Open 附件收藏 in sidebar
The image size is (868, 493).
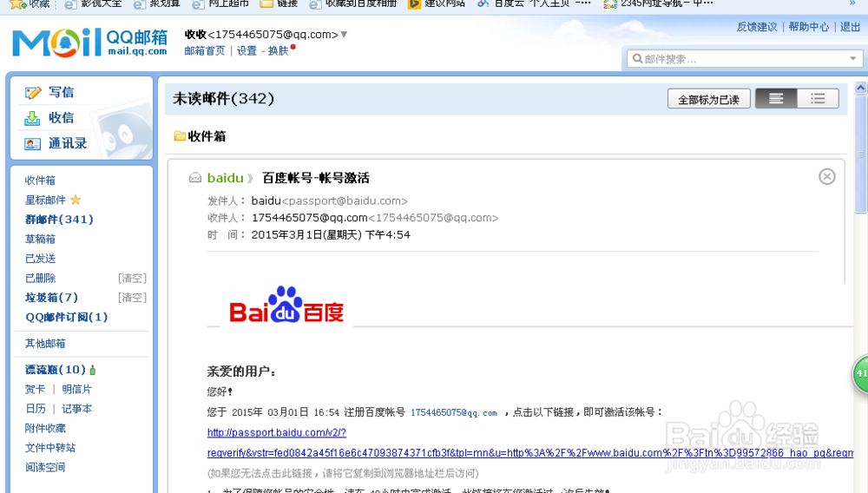pos(45,428)
